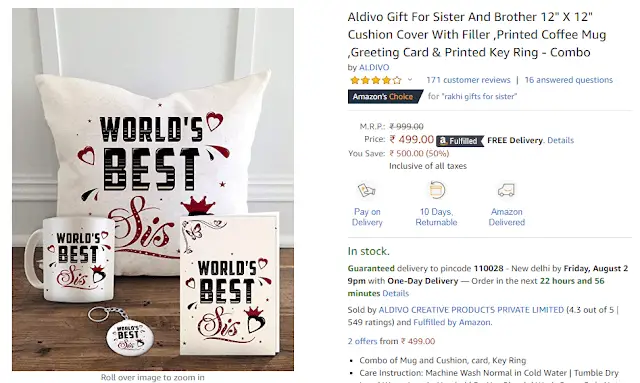
Task: Click the Amazon Delivered truck icon
Action: point(506,190)
